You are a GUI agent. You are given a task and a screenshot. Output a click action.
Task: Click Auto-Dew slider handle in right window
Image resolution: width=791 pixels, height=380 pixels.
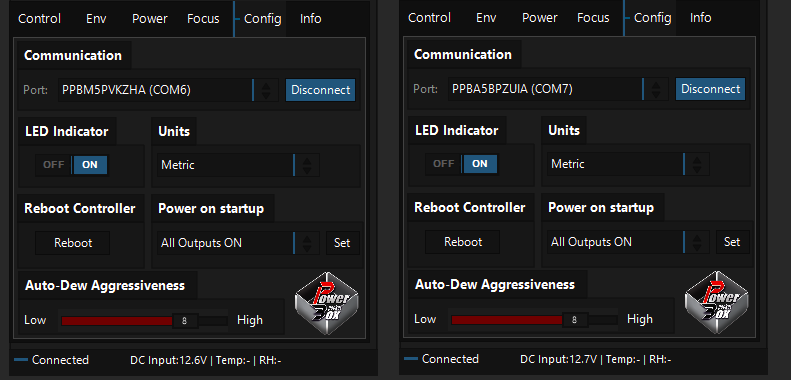coord(575,320)
